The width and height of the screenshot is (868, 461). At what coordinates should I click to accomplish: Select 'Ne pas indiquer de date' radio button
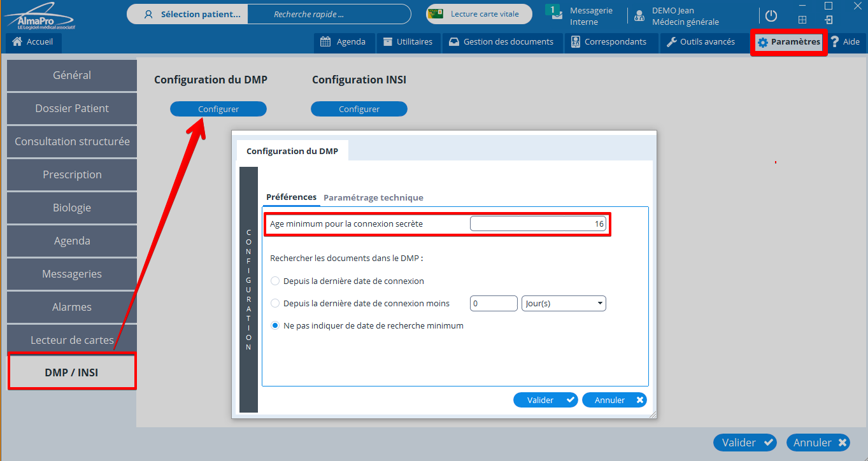click(275, 325)
